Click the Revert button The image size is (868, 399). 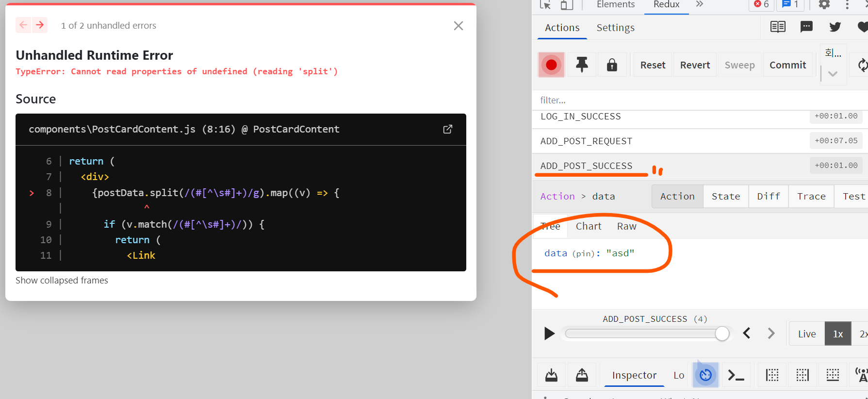click(x=695, y=65)
